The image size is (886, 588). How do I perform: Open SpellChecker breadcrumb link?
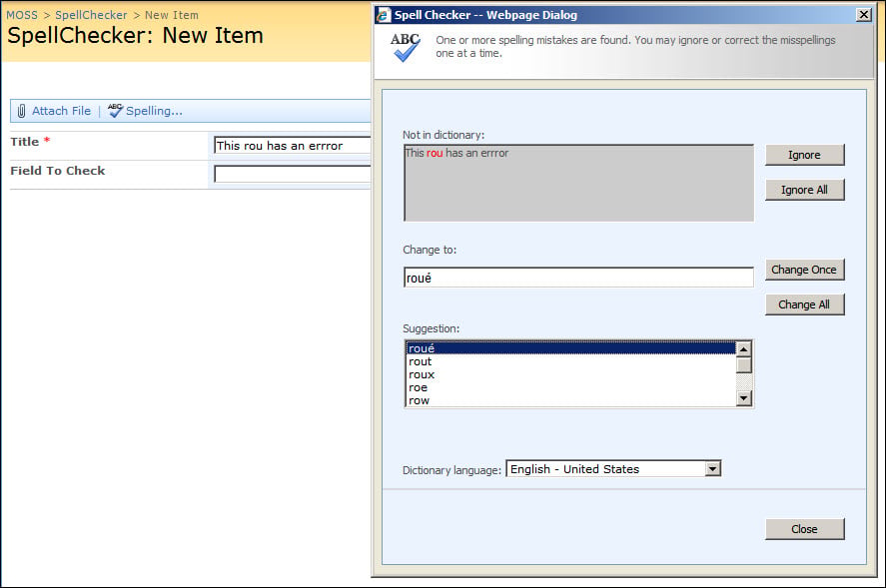coord(91,15)
